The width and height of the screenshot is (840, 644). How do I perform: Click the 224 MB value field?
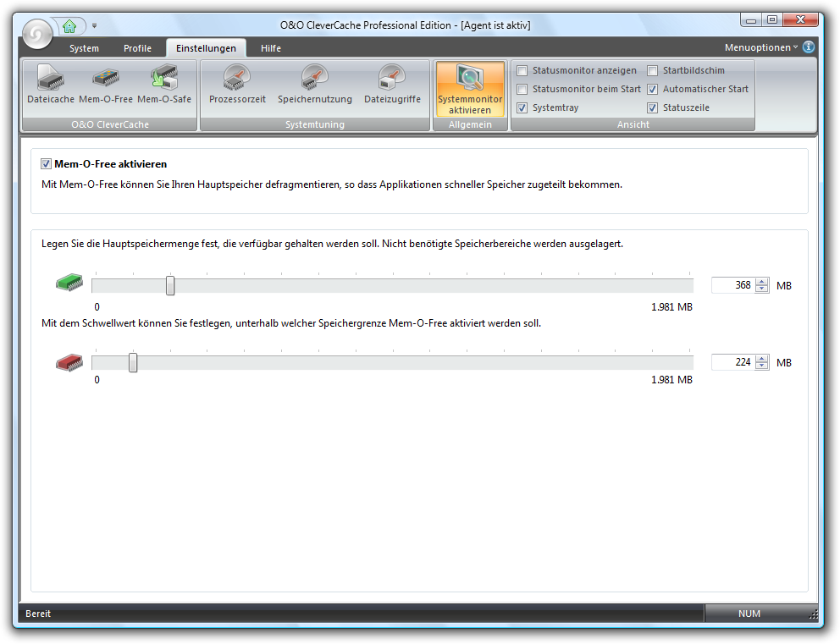click(732, 362)
